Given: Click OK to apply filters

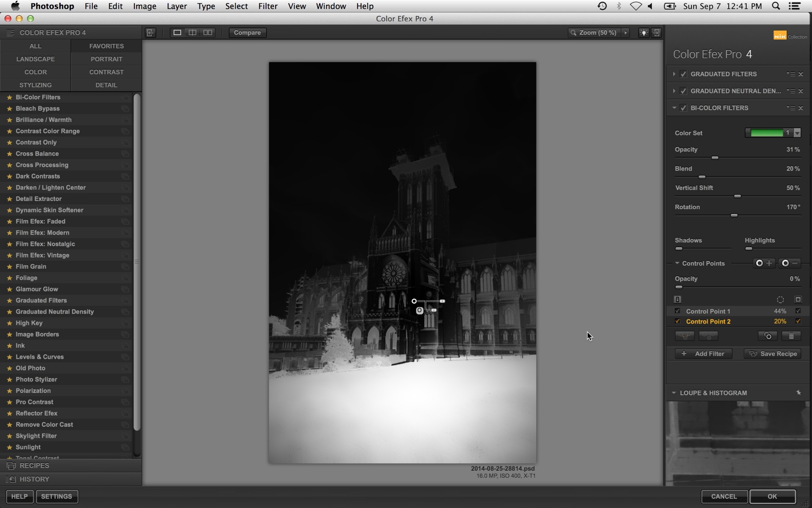Looking at the screenshot, I should click(x=772, y=496).
